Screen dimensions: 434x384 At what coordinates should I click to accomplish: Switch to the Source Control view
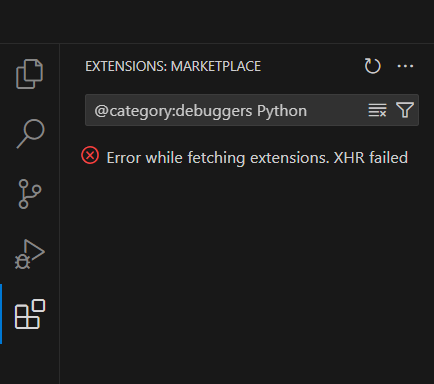tap(30, 194)
